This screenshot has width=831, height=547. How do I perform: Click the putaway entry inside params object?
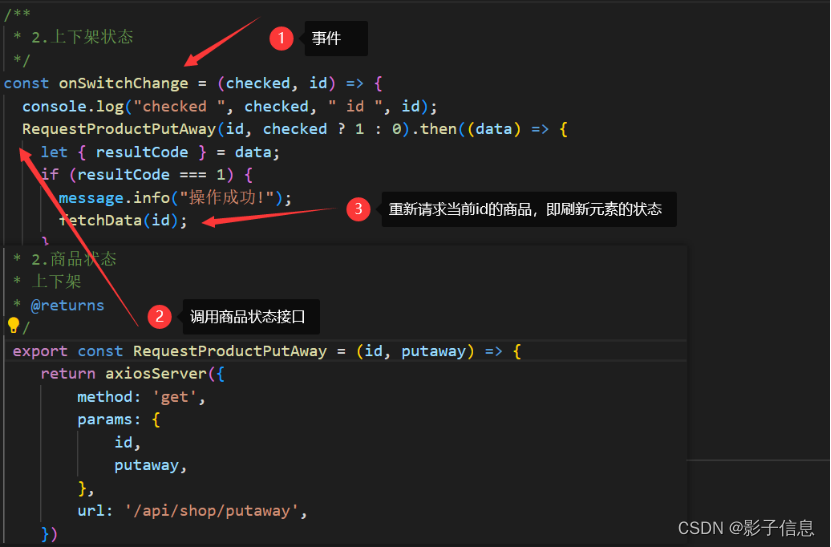tap(146, 465)
